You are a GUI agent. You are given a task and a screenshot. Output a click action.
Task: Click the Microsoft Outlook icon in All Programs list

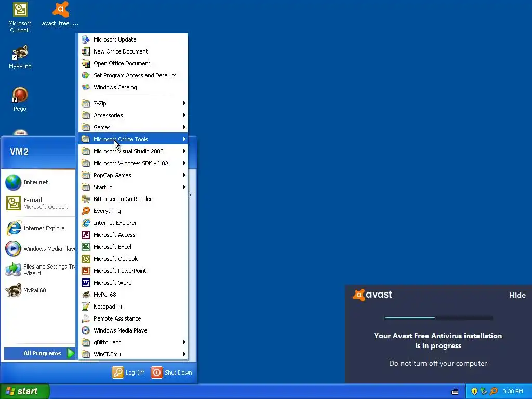point(86,259)
